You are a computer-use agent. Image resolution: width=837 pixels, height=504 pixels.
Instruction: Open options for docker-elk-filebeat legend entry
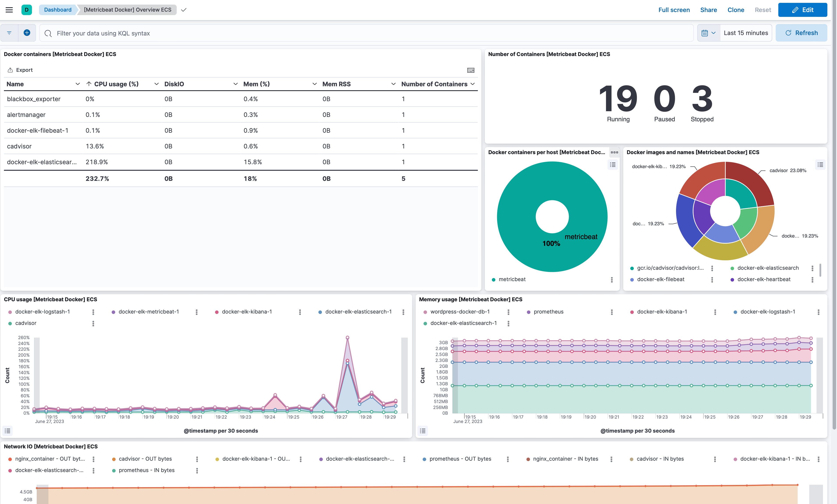pyautogui.click(x=712, y=280)
